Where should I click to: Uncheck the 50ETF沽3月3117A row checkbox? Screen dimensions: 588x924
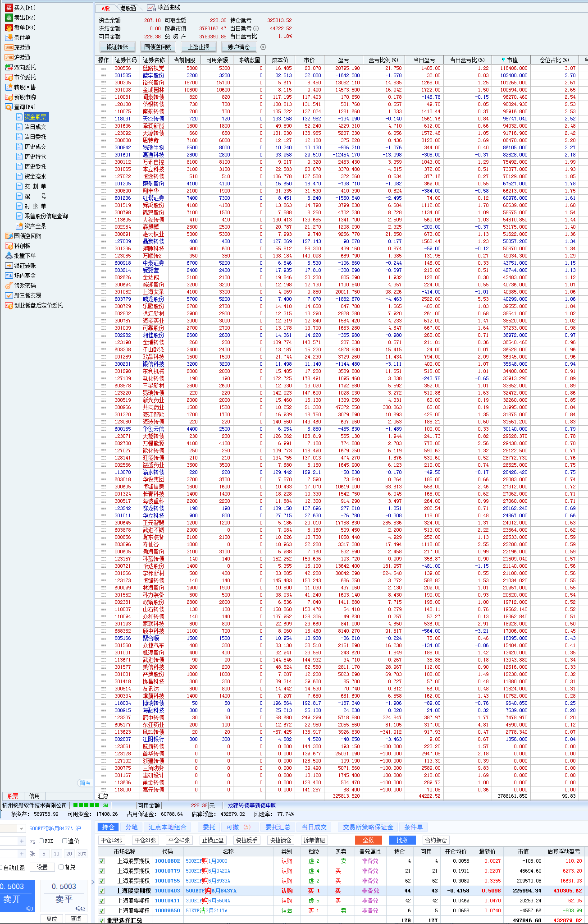click(102, 910)
